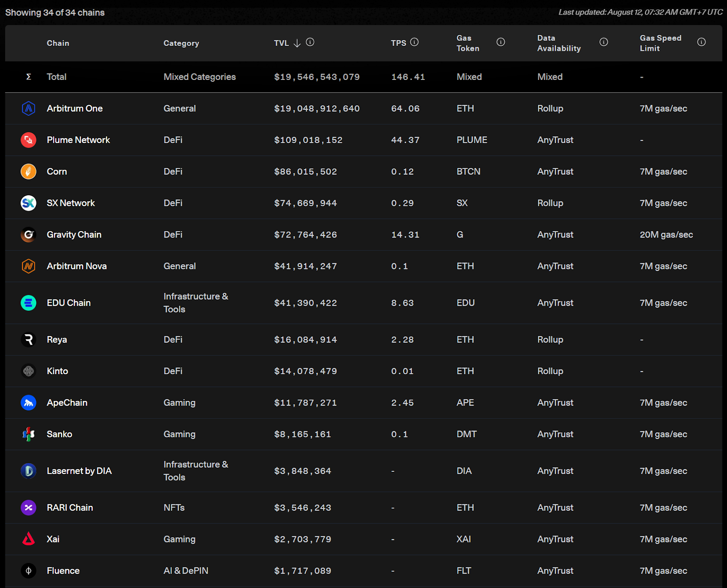Click the Mixed Categories cell
Screen dimensions: 727x588
(x=199, y=77)
